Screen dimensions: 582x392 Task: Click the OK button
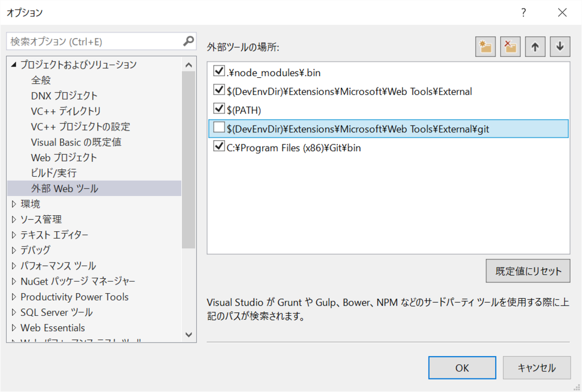pyautogui.click(x=462, y=368)
